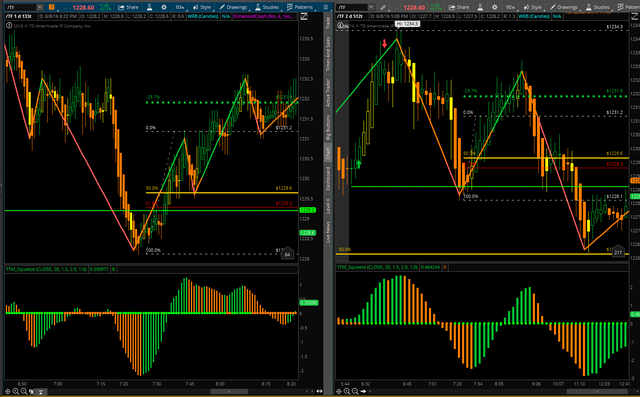Open the Studies menu in left chart
Screen dimensions: 640x397
coord(267,7)
